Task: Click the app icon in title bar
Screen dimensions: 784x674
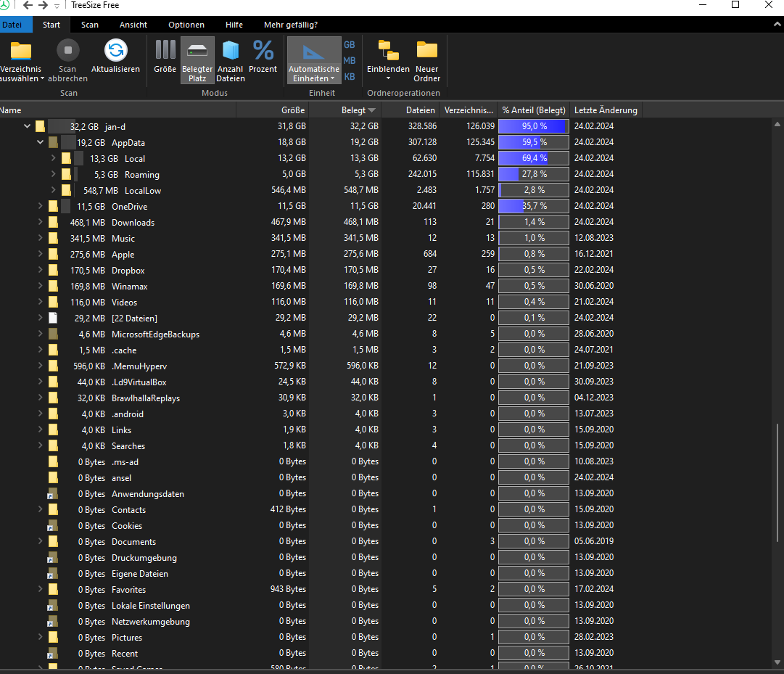Action: coord(4,5)
